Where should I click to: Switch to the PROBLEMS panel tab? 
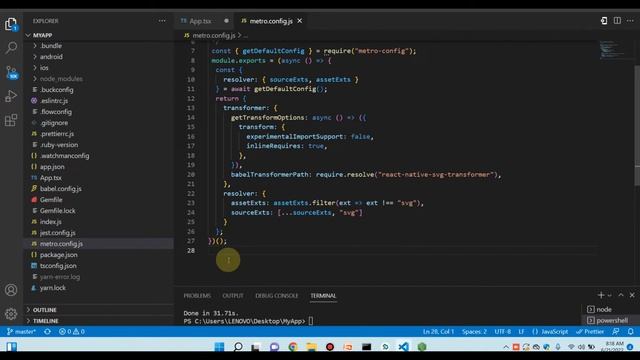(x=197, y=296)
